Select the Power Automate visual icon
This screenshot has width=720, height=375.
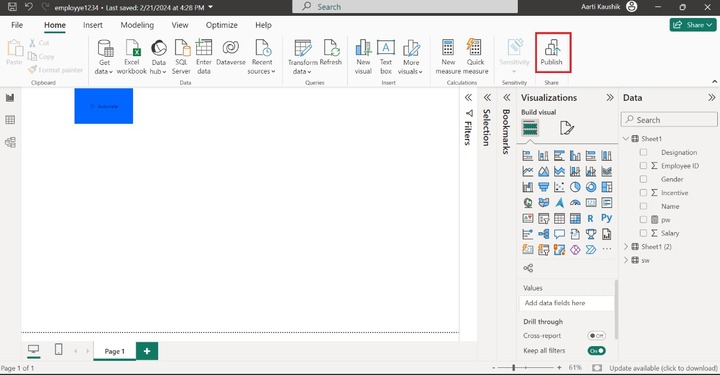pyautogui.click(x=591, y=250)
